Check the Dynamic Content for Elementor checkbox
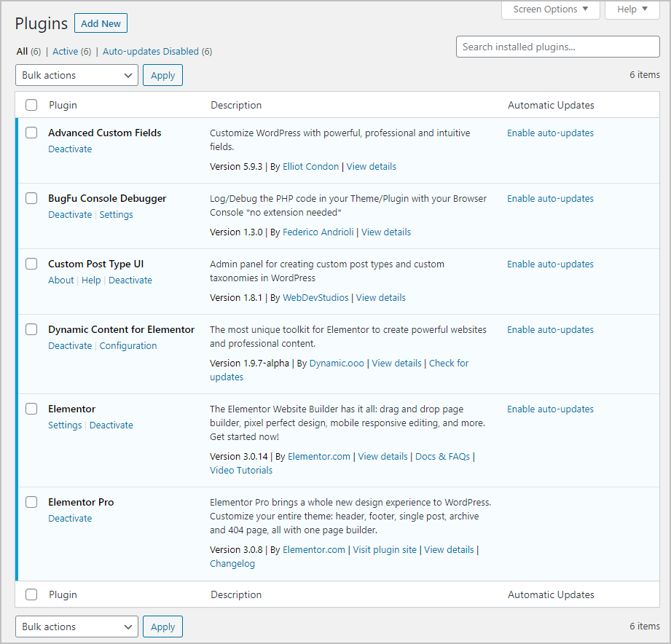 click(x=31, y=329)
